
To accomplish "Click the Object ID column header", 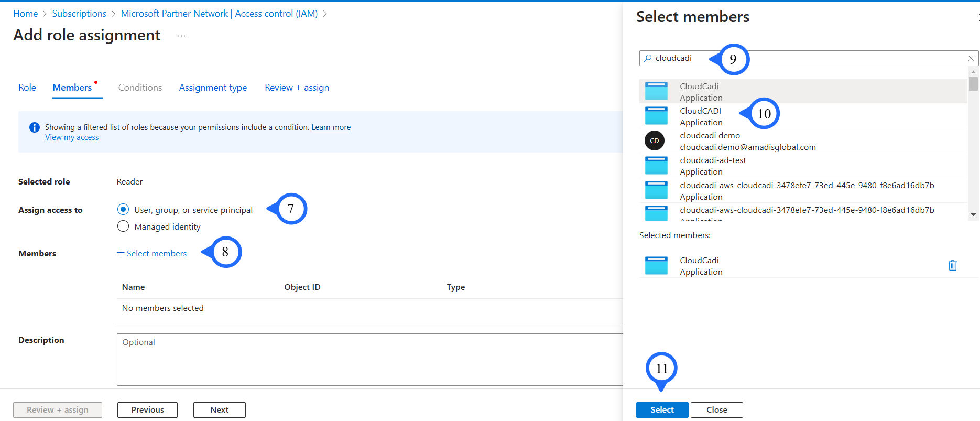I will 302,287.
